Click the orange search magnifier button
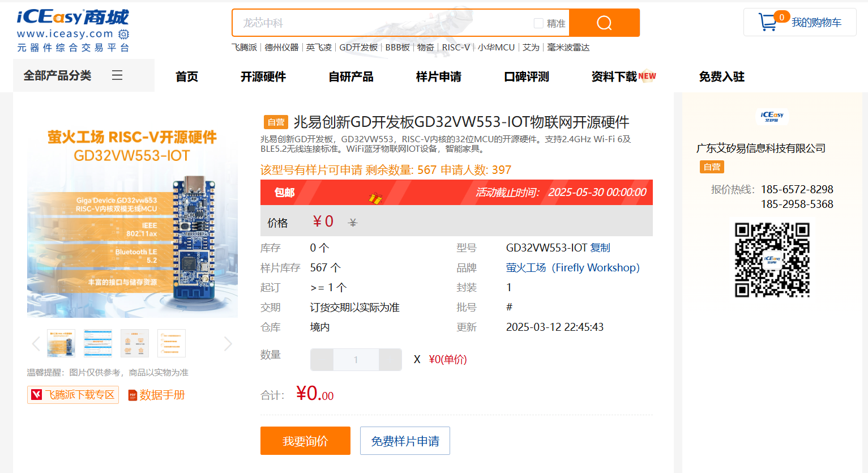This screenshot has height=473, width=868. [604, 23]
